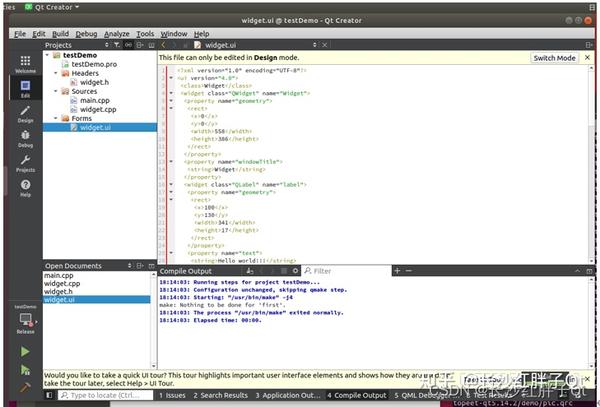Toggle the left sidebar visibility button
The height and width of the screenshot is (407, 600).
coord(49,395)
